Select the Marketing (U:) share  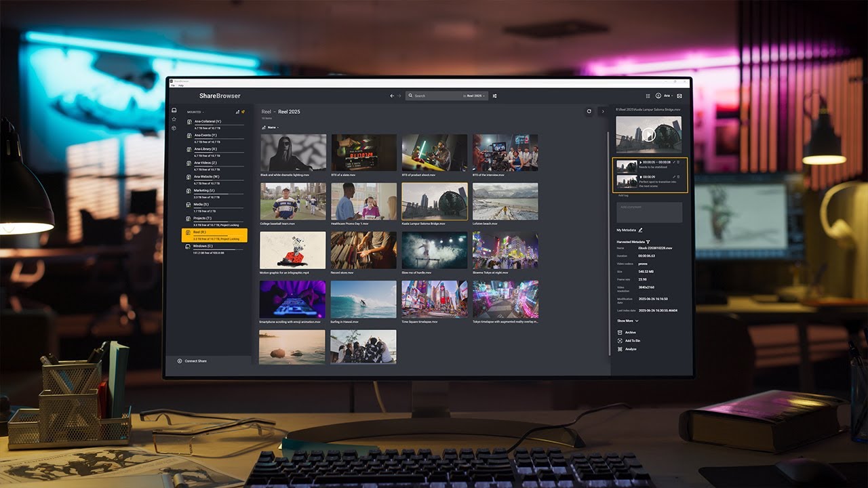tap(214, 193)
